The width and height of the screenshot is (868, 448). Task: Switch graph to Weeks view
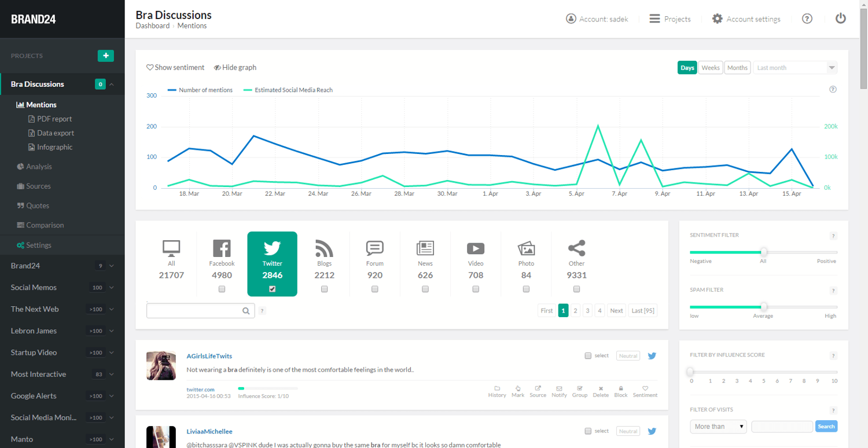711,68
